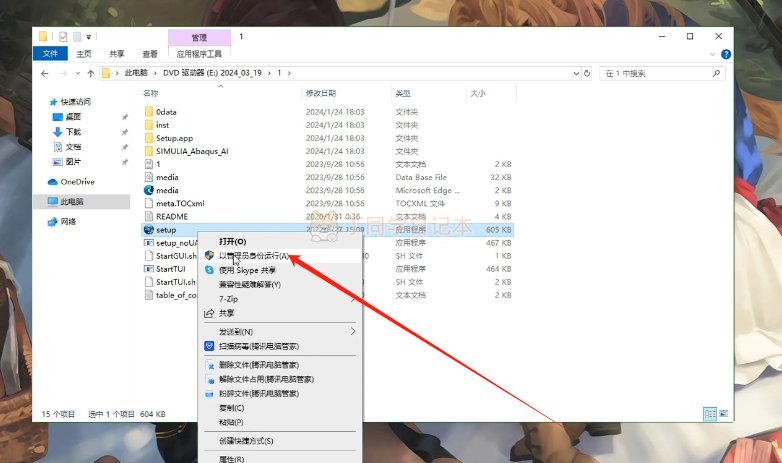The height and width of the screenshot is (463, 782).
Task: Click the Skype share icon in context menu
Action: coord(209,270)
